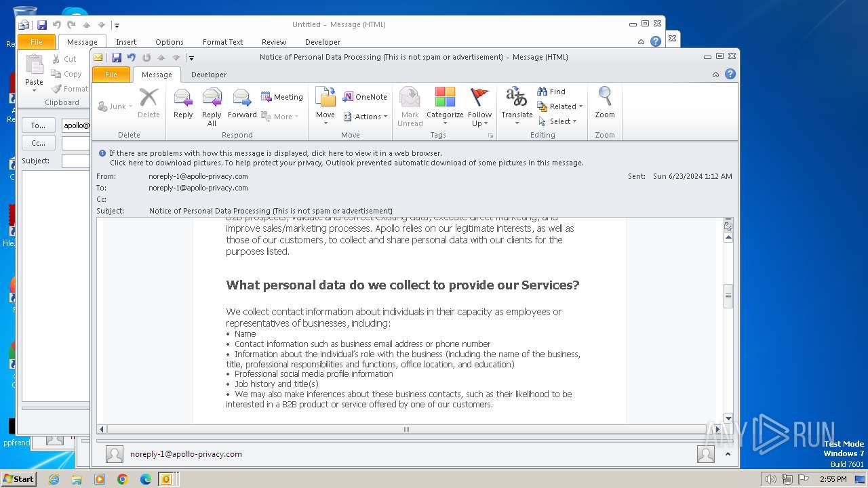Save the Notice message via quick access toolbar

(x=117, y=58)
